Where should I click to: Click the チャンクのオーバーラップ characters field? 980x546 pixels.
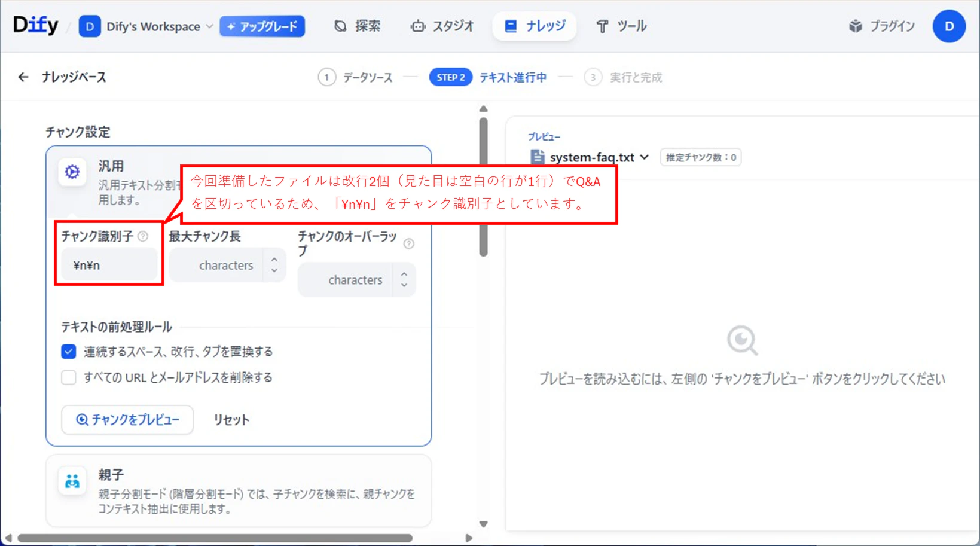[345, 280]
